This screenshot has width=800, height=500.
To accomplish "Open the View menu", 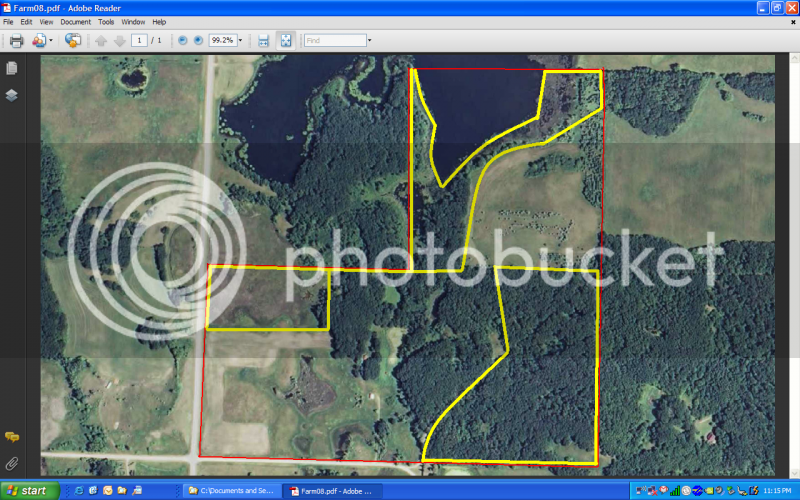I will tap(46, 22).
